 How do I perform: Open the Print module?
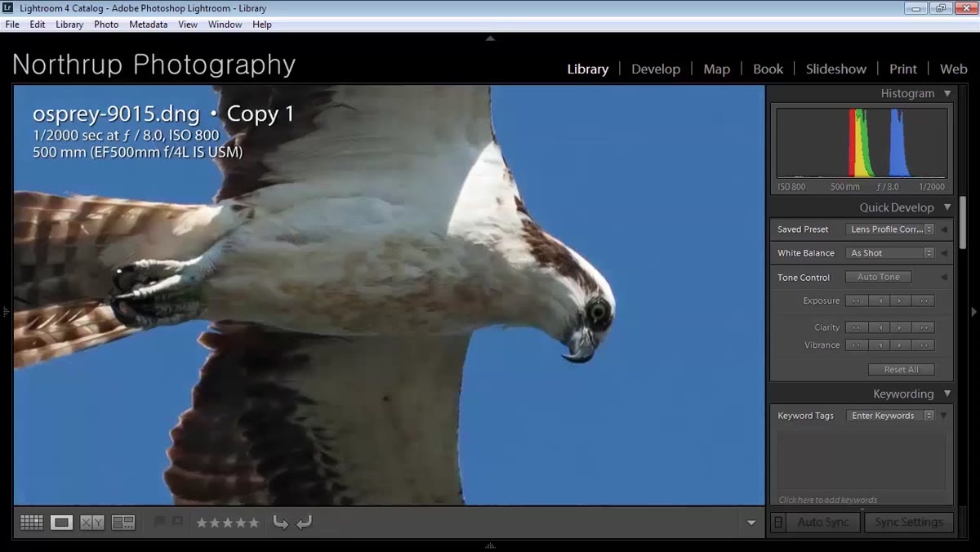click(x=903, y=69)
